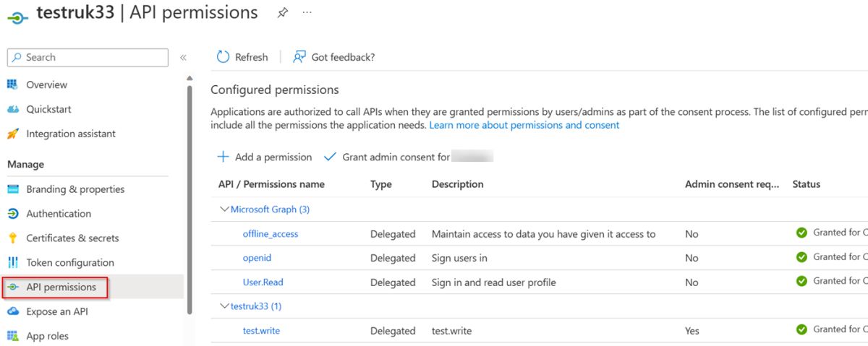Click green granted status icon for User.Read
868x346 pixels.
801,281
